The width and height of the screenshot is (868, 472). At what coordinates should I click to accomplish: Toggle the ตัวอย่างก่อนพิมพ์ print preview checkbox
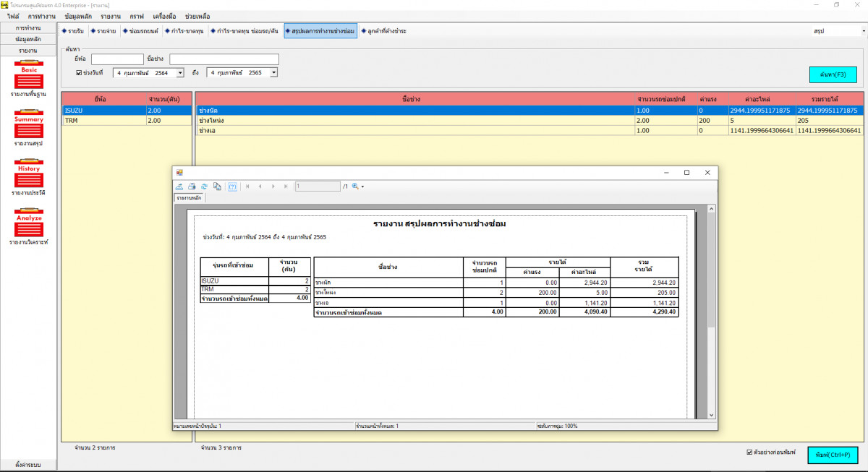coord(749,452)
